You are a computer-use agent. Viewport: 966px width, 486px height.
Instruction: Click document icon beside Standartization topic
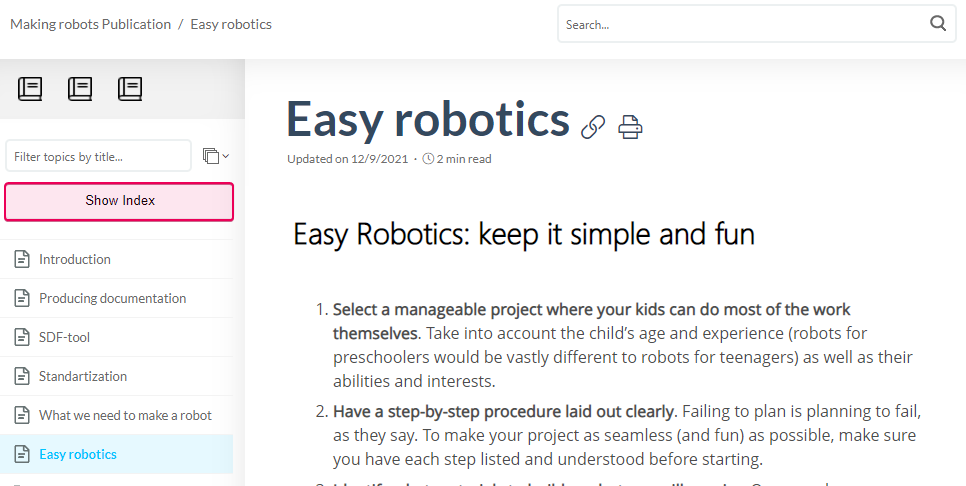pyautogui.click(x=22, y=377)
